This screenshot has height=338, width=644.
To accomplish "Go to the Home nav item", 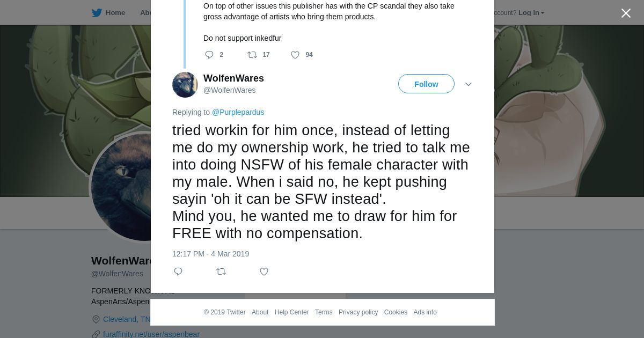I will pos(115,13).
